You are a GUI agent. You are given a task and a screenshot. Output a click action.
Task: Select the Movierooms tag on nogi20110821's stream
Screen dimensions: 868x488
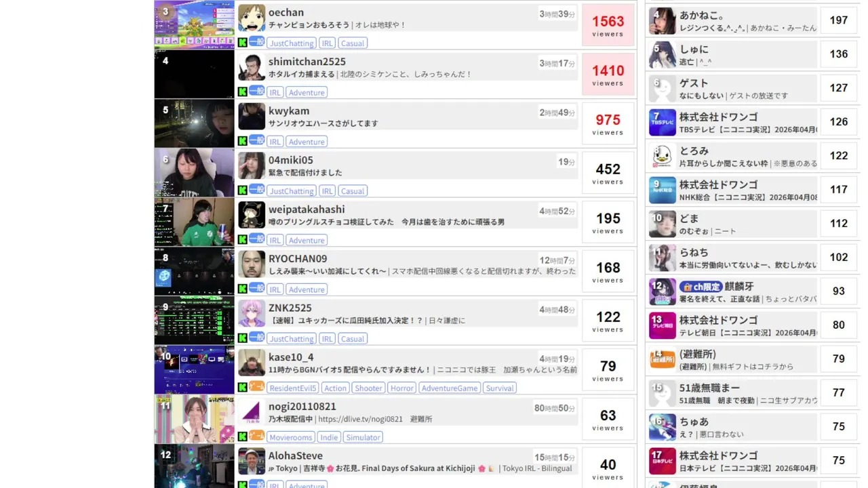coord(291,438)
